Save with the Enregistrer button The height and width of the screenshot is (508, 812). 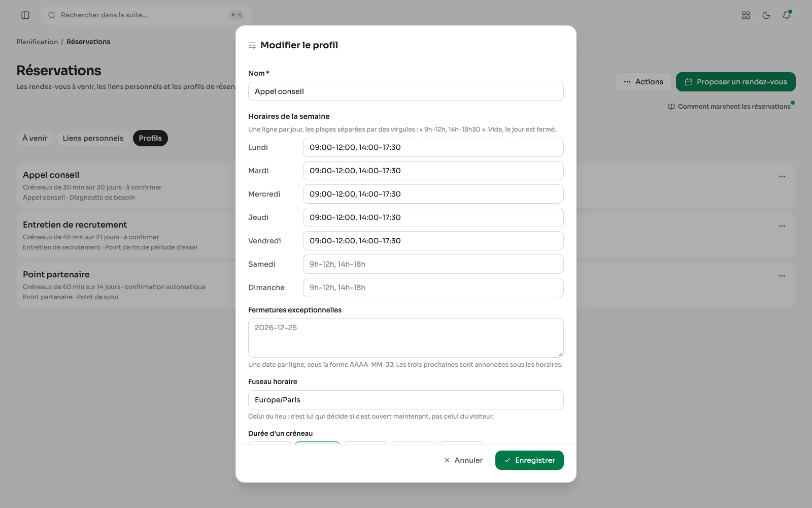click(x=529, y=460)
